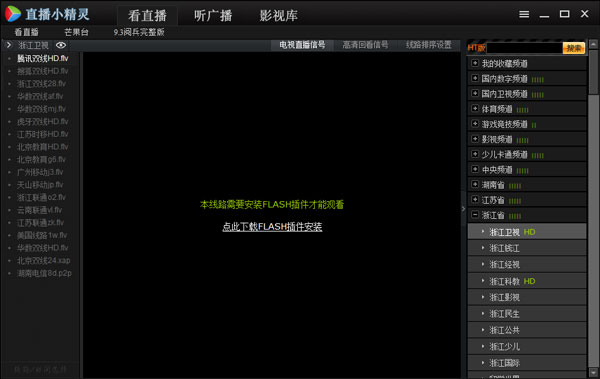Select the 虎牙双线HD.flv source
The width and height of the screenshot is (600, 379).
click(42, 121)
